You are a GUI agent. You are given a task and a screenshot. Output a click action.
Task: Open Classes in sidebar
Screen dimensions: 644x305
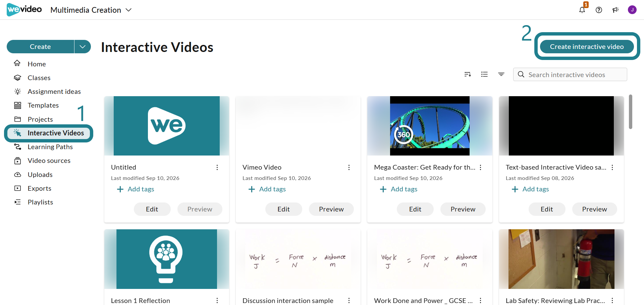click(39, 78)
